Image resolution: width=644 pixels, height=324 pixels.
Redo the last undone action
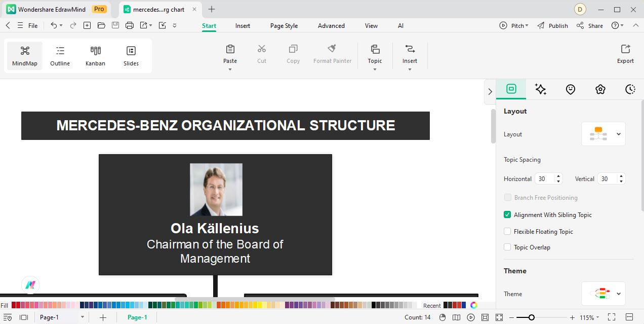pyautogui.click(x=73, y=25)
